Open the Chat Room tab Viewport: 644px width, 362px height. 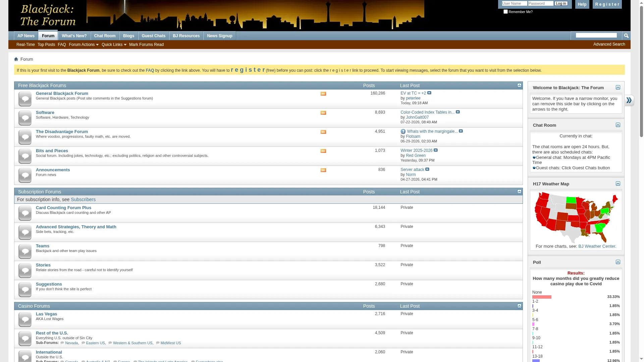(105, 36)
